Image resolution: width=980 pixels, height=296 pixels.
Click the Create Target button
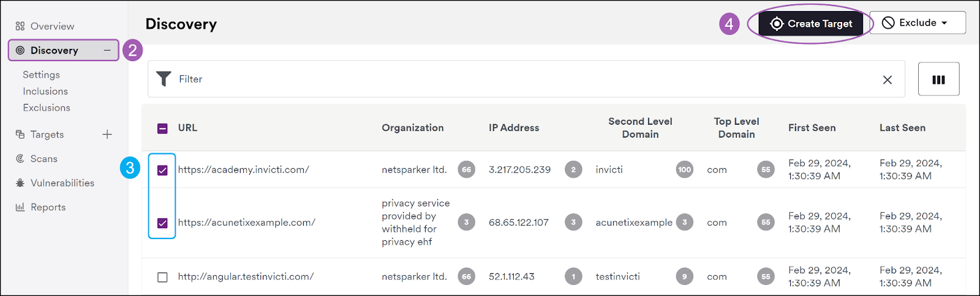pyautogui.click(x=811, y=24)
